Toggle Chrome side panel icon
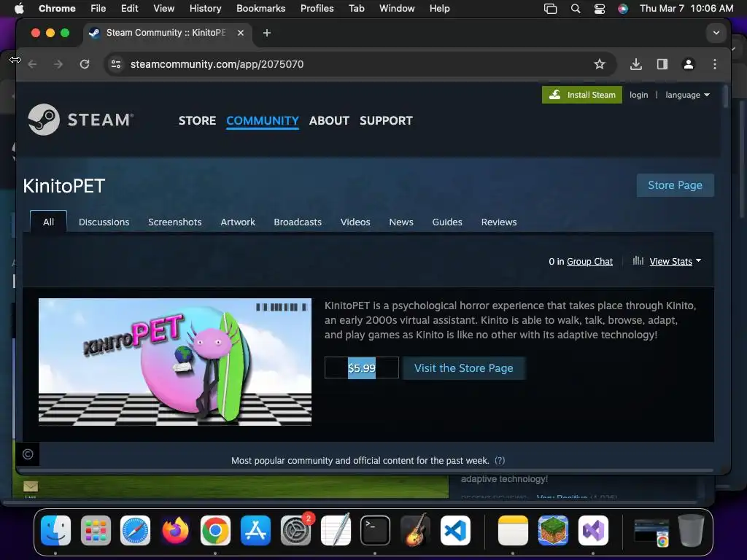Viewport: 747px width, 560px height. click(x=662, y=64)
